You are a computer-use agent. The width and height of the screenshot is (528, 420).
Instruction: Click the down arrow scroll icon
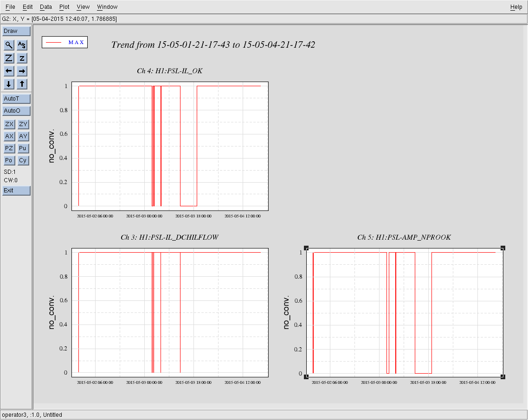[x=9, y=84]
